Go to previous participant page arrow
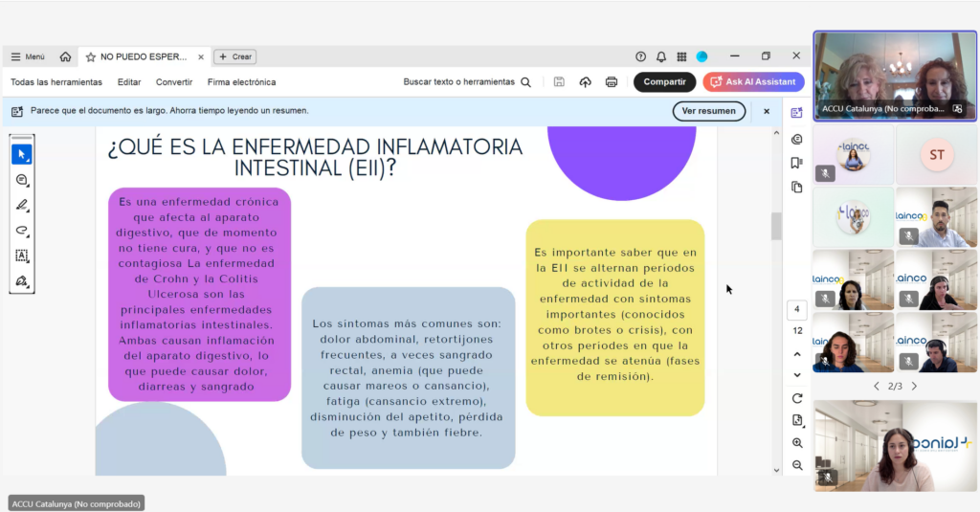Image resolution: width=980 pixels, height=512 pixels. pyautogui.click(x=876, y=387)
